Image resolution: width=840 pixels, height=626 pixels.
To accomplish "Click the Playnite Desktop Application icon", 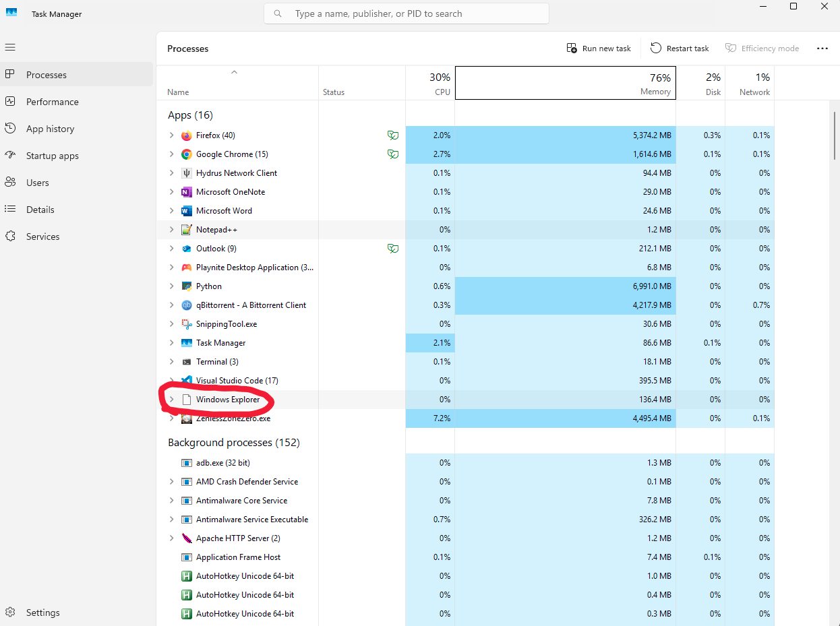I will coord(187,268).
